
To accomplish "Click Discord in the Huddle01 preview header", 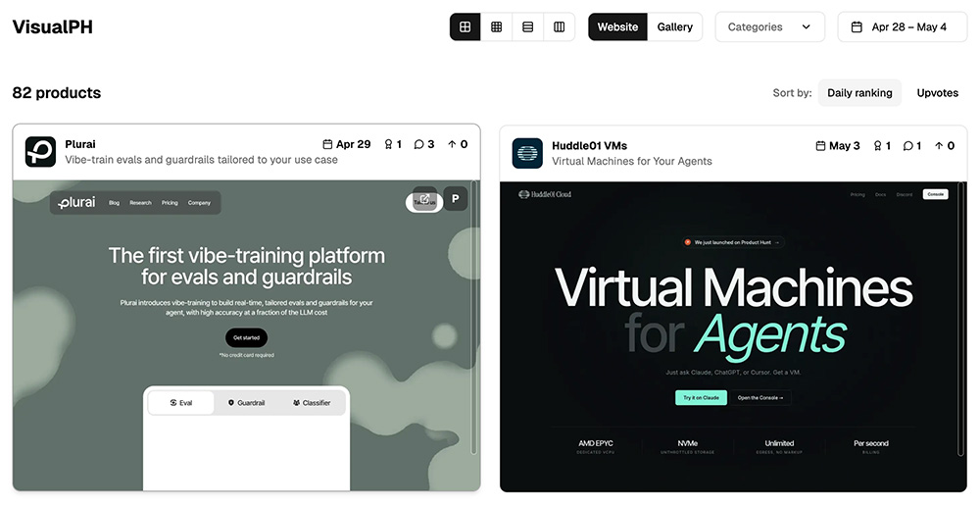I will tap(905, 194).
